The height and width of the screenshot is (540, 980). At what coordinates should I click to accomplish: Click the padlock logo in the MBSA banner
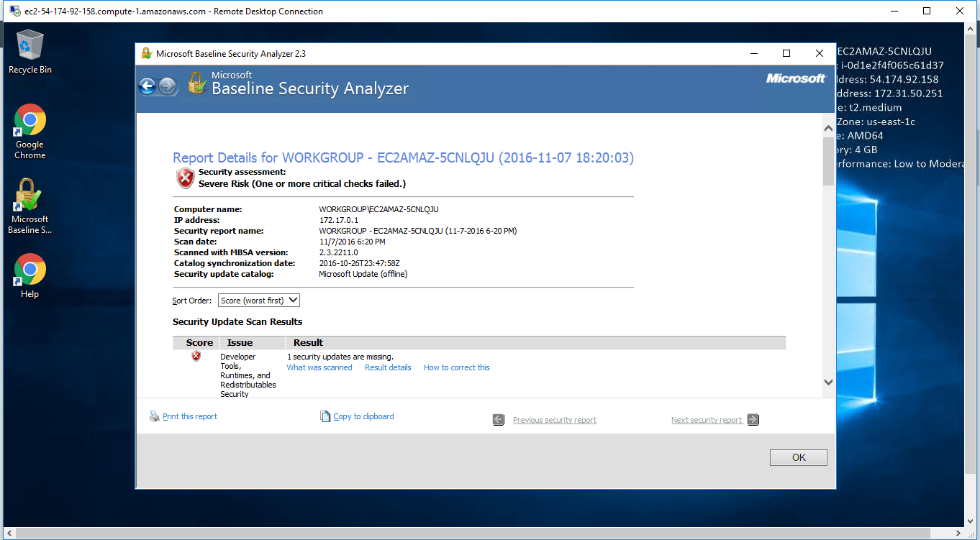coord(196,83)
